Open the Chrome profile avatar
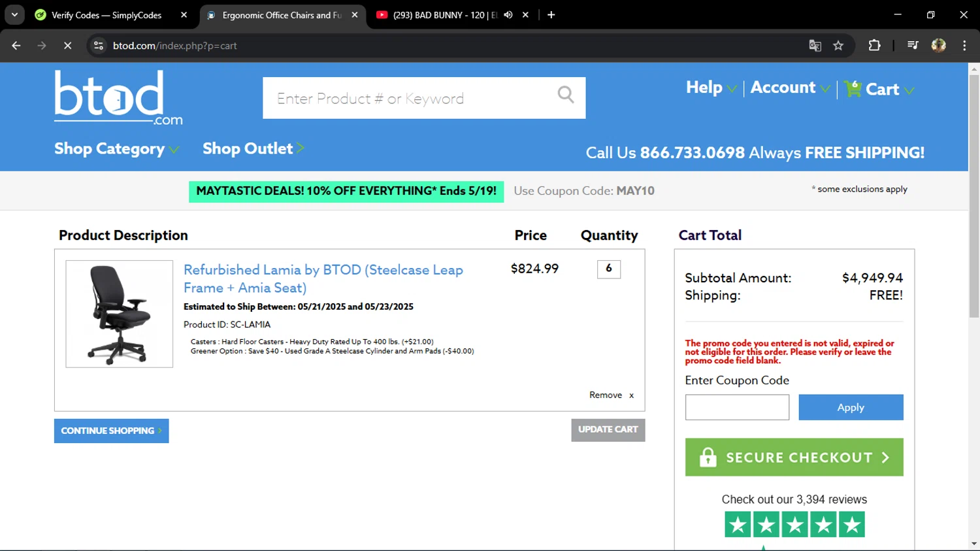The width and height of the screenshot is (980, 551). (939, 46)
